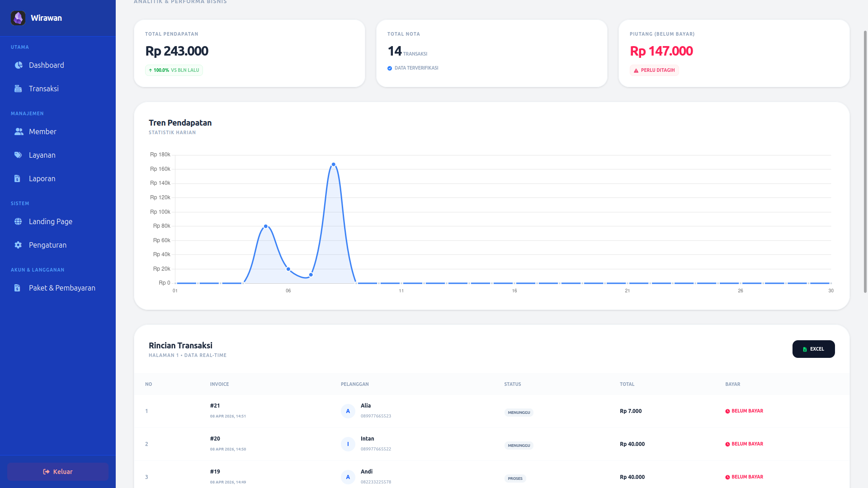Click the Dashboard pie chart icon
This screenshot has height=488, width=868.
click(x=19, y=65)
